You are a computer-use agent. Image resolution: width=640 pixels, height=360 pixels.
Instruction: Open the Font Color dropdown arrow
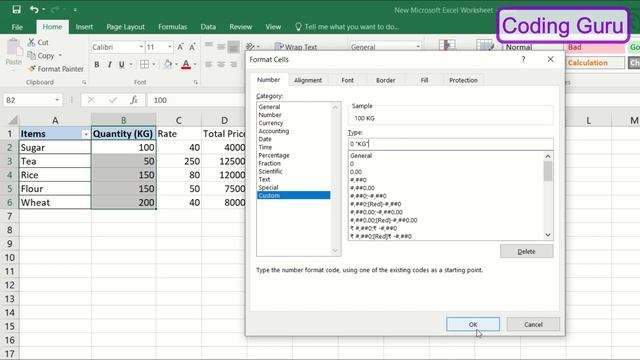195,64
